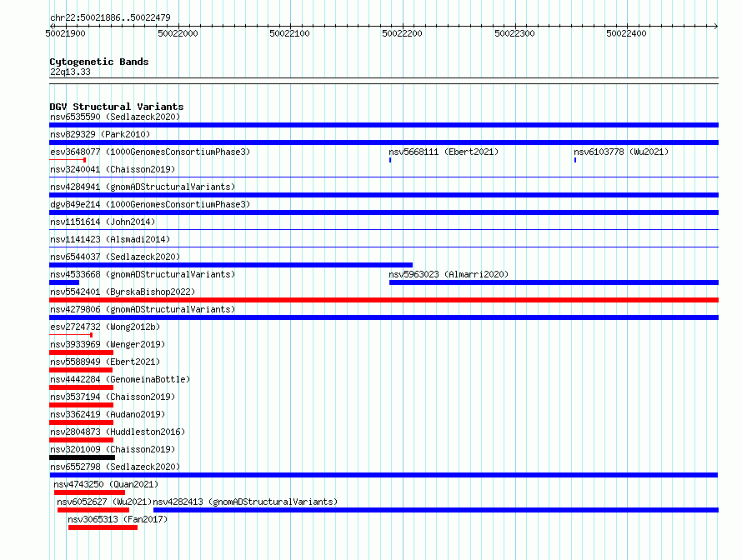Click the red bar under nsv3065313
The height and width of the screenshot is (560, 742).
coord(103,527)
